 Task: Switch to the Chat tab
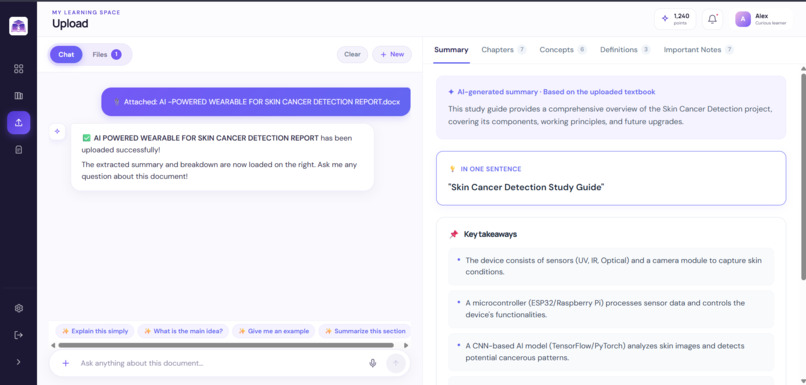pyautogui.click(x=66, y=54)
